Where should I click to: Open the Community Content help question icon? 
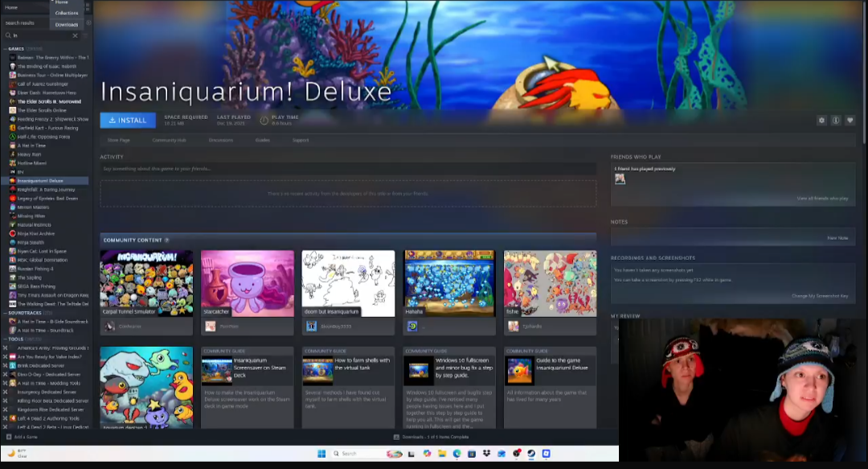166,240
